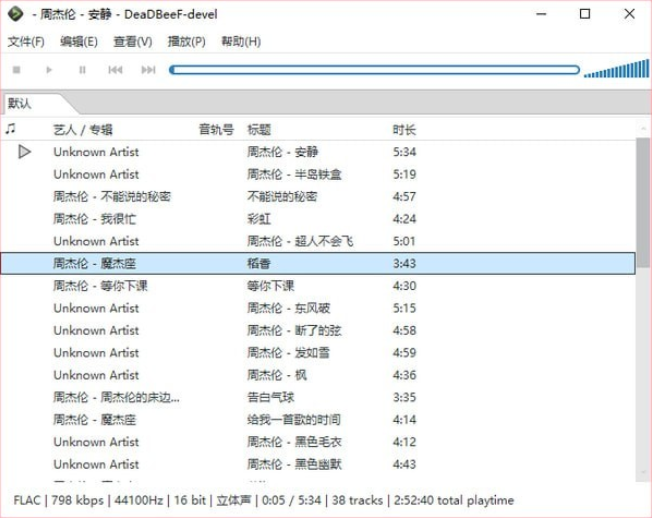The height and width of the screenshot is (518, 652).
Task: Open the 文件(F) menu
Action: pyautogui.click(x=26, y=41)
